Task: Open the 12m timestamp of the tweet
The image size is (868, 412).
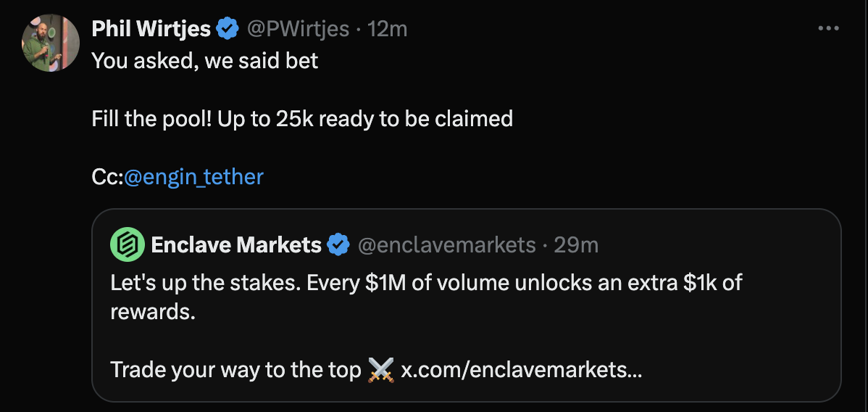Action: coord(388,29)
